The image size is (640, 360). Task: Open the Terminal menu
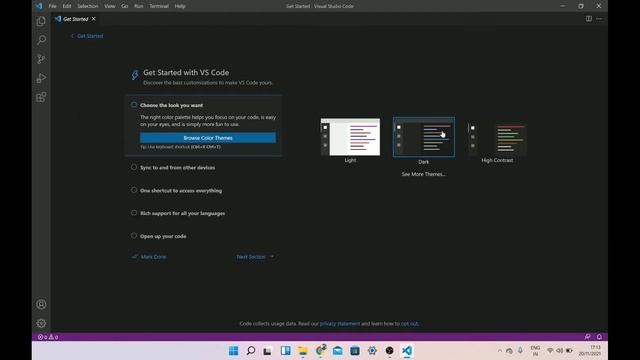coord(159,6)
